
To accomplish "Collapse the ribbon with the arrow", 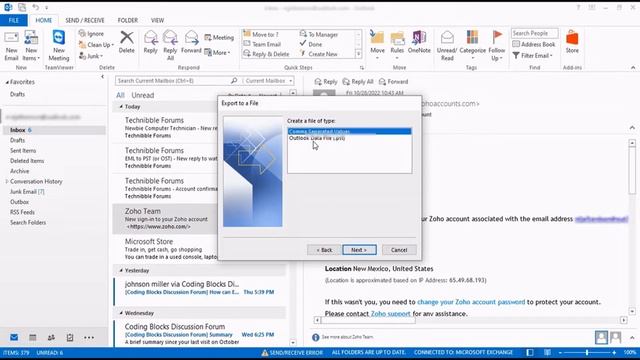I will (x=633, y=67).
